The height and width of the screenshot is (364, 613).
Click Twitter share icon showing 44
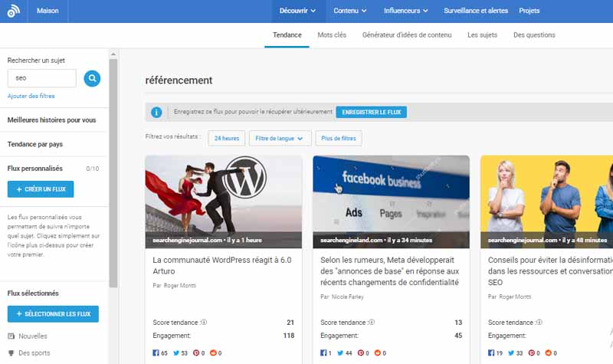(x=340, y=353)
